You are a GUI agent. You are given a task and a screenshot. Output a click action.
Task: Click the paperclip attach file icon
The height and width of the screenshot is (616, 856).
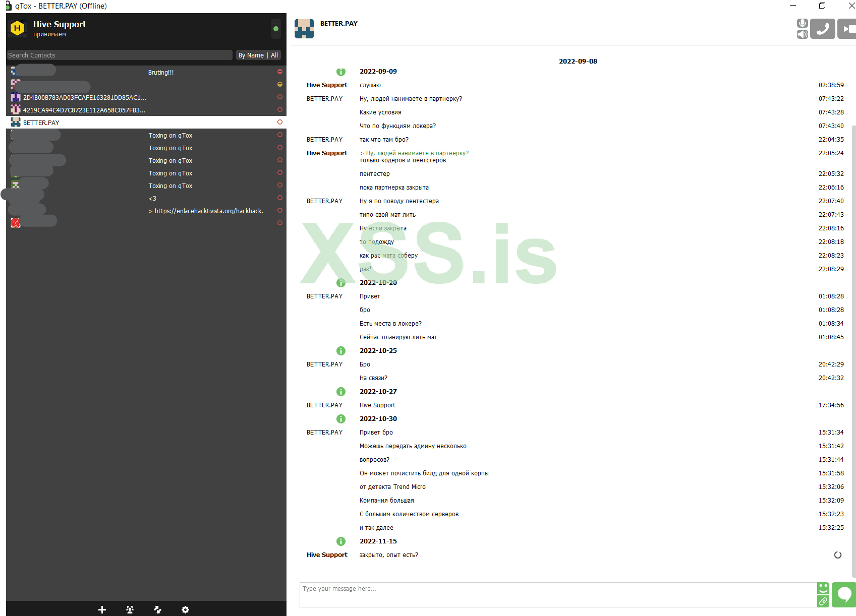(x=823, y=601)
